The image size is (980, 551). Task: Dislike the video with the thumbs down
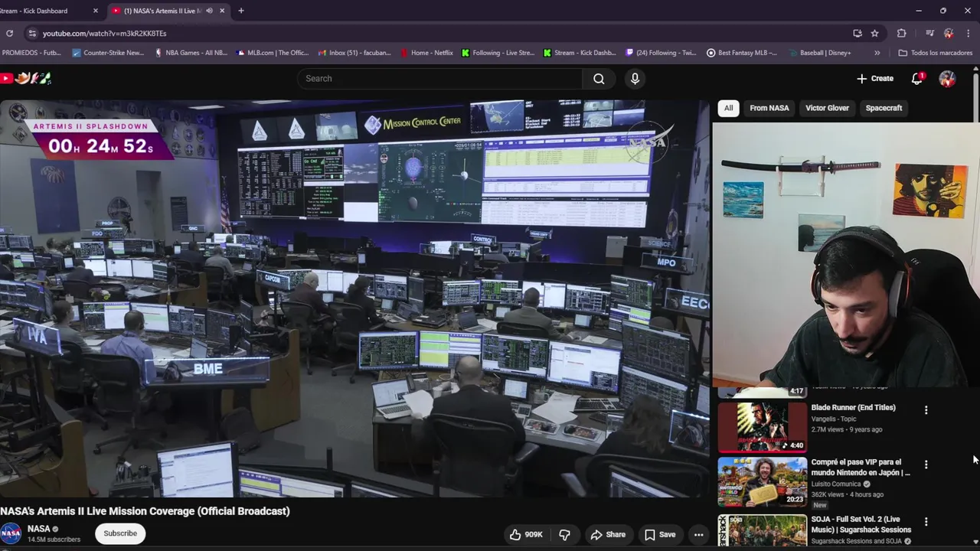click(565, 534)
